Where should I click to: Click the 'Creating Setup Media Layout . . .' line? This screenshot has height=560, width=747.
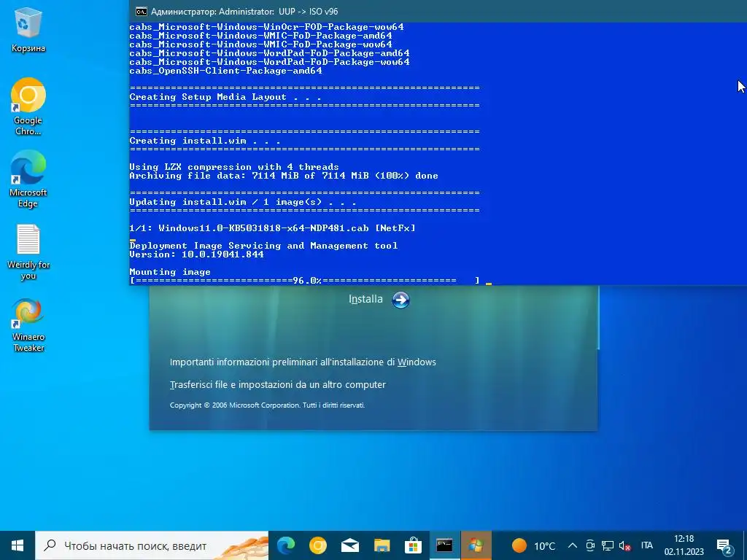coord(225,97)
